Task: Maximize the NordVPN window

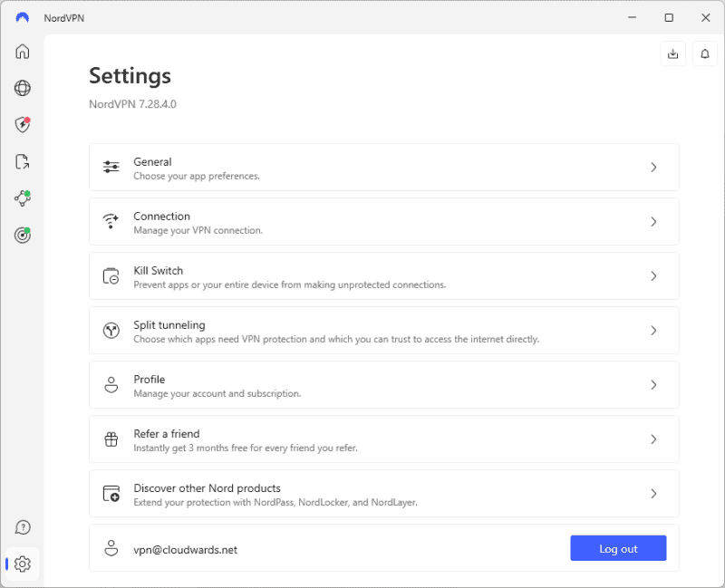Action: point(669,17)
